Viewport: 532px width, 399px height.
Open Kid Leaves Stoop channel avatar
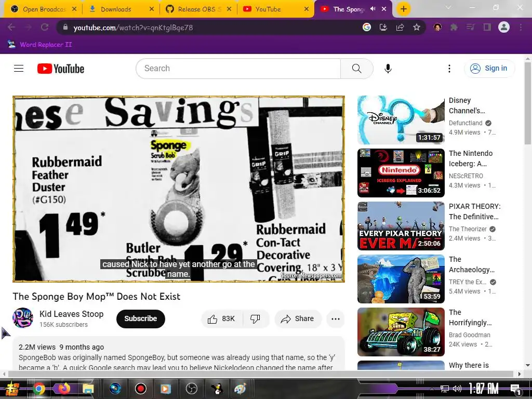23,318
